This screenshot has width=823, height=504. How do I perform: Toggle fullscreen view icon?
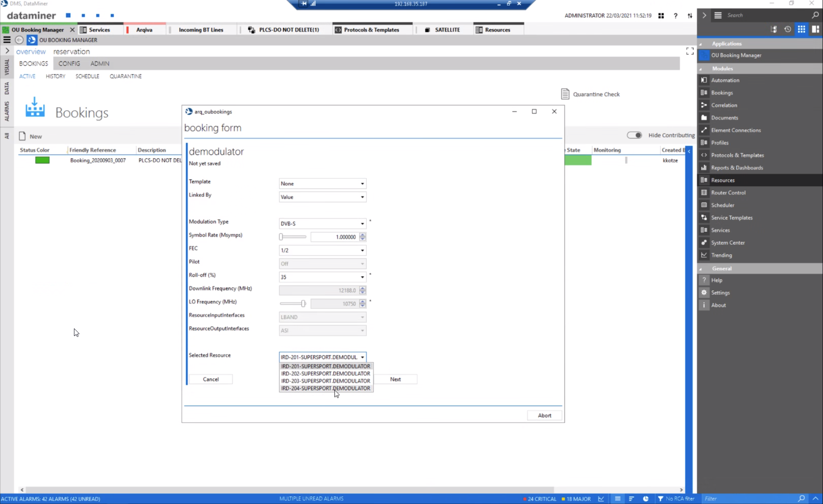[x=690, y=51]
